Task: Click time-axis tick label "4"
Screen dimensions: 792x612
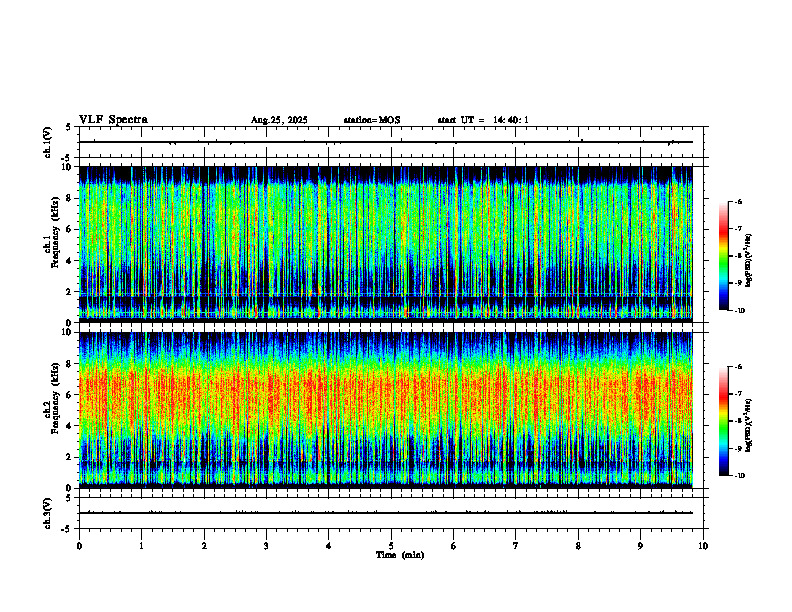Action: click(x=329, y=546)
